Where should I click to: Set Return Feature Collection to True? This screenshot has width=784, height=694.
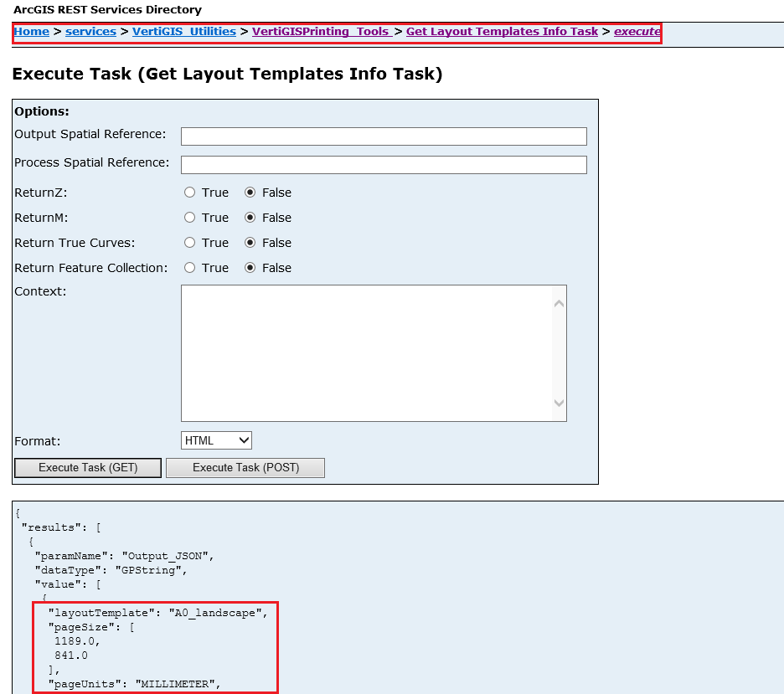click(x=189, y=267)
